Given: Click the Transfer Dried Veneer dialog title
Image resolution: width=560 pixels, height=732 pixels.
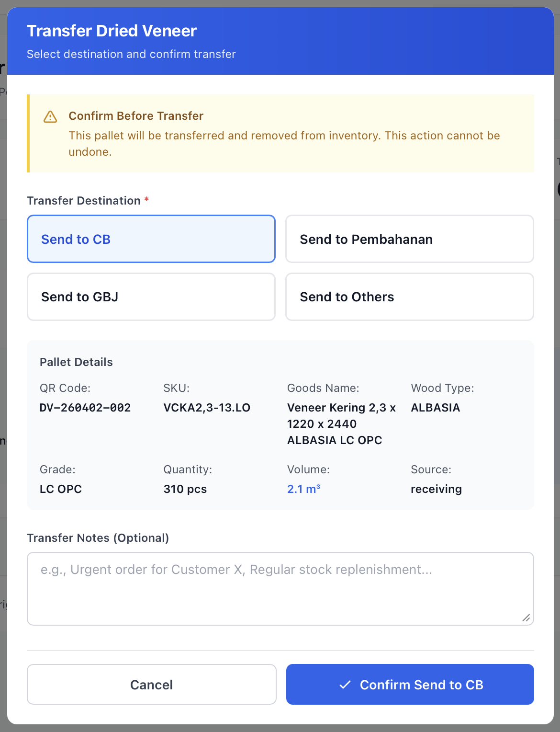Looking at the screenshot, I should 112,31.
